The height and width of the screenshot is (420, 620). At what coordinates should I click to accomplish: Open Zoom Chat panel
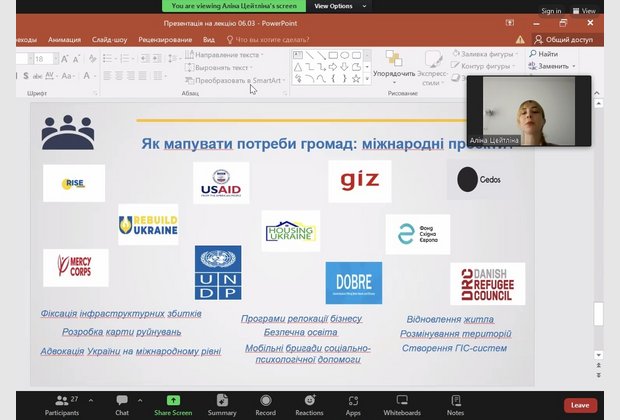coord(122,405)
